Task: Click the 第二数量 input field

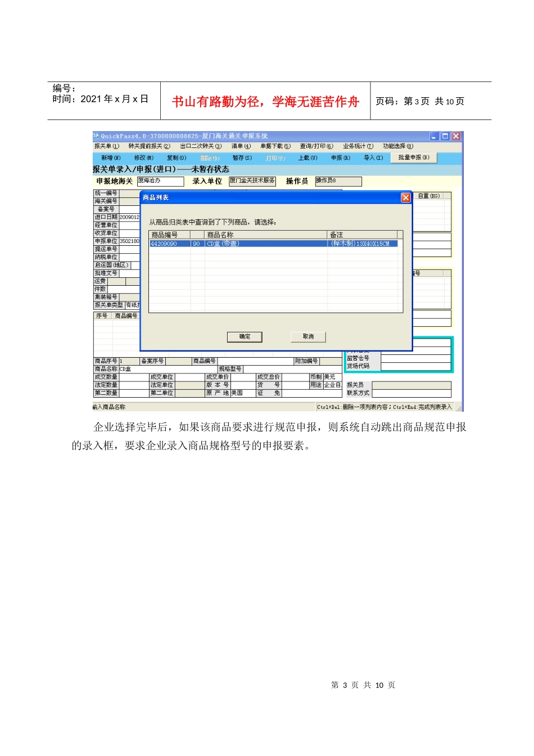Action: (x=133, y=393)
